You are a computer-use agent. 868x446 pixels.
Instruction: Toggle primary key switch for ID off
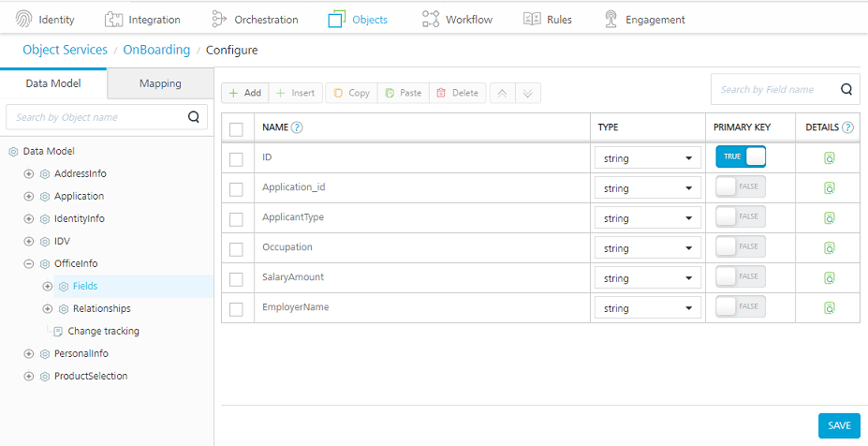point(741,157)
